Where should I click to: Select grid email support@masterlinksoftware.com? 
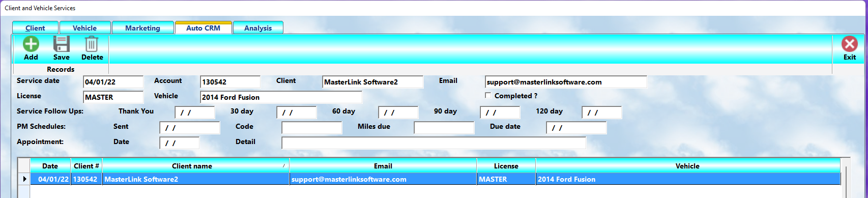click(x=383, y=179)
